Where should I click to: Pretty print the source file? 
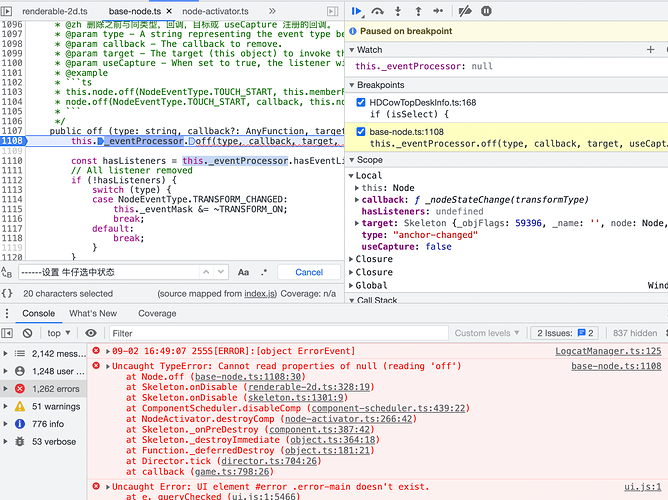[7, 293]
